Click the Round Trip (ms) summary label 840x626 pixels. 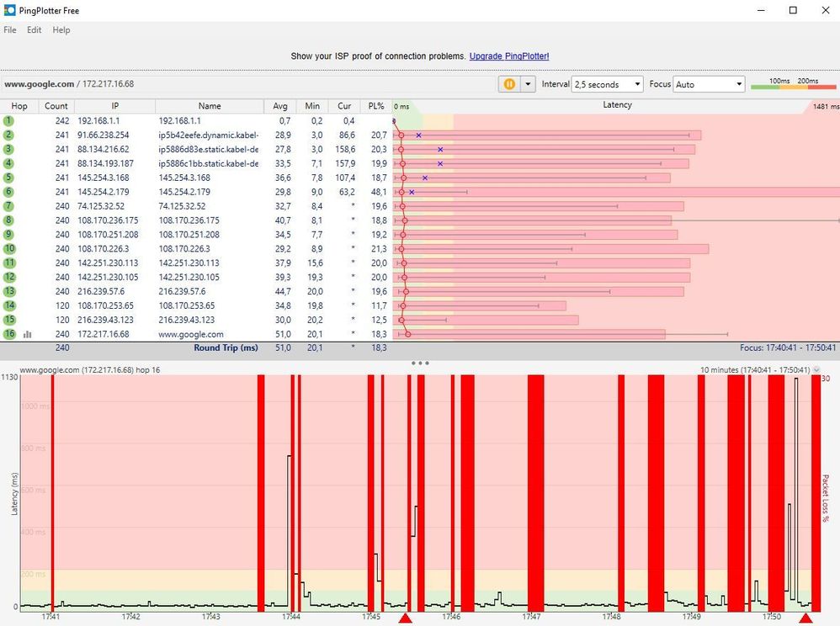[226, 347]
